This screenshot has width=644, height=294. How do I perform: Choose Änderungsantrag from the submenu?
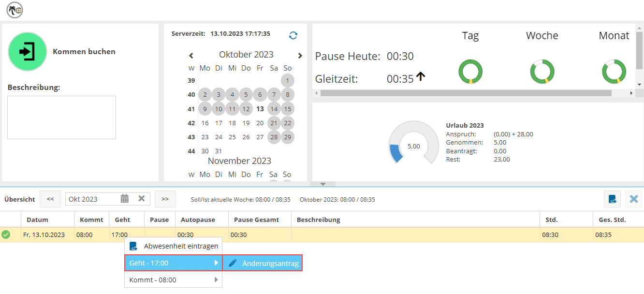pyautogui.click(x=263, y=263)
